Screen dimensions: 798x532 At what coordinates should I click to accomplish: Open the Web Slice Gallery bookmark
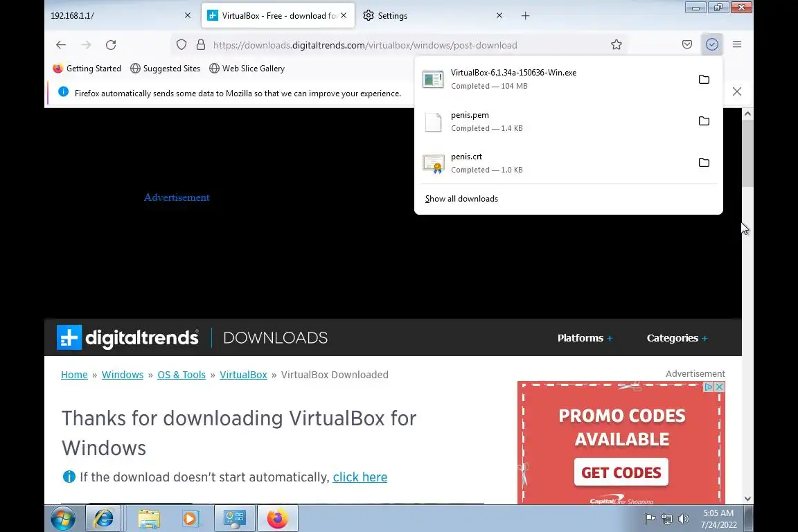[247, 68]
